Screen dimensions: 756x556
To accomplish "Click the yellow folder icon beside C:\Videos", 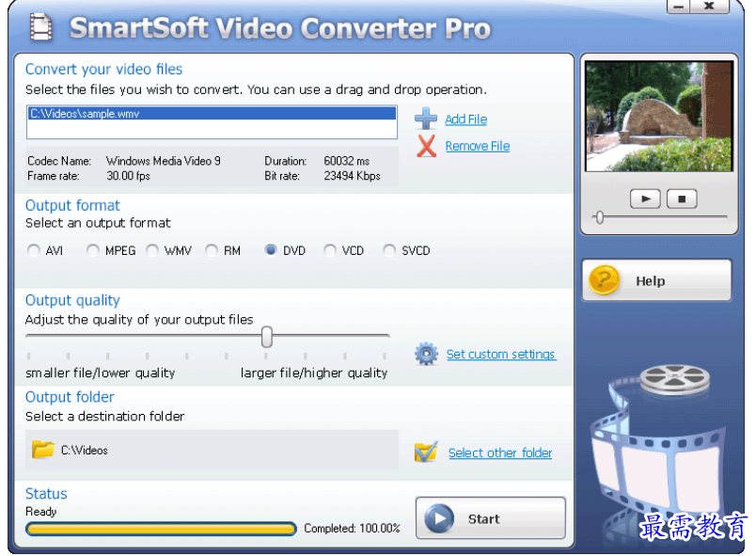I will (x=43, y=450).
